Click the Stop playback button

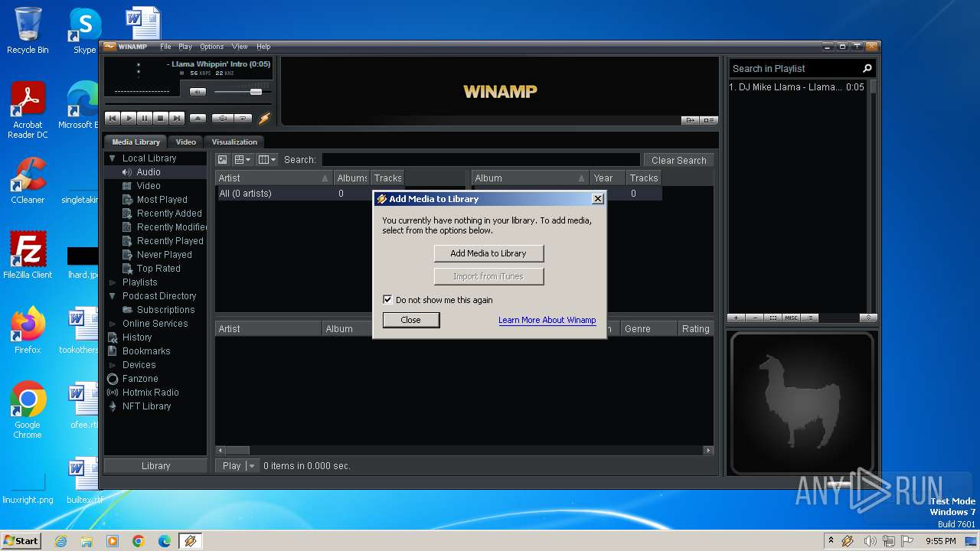(161, 118)
